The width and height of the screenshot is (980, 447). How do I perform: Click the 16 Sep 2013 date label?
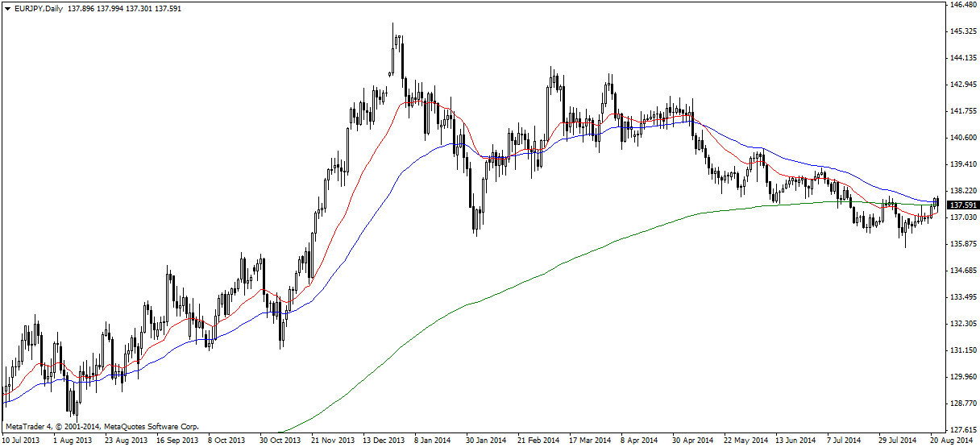pyautogui.click(x=176, y=441)
